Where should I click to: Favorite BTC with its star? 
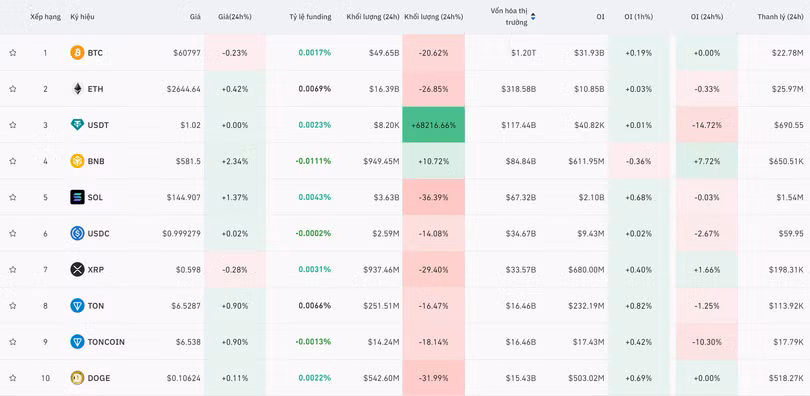pos(13,53)
